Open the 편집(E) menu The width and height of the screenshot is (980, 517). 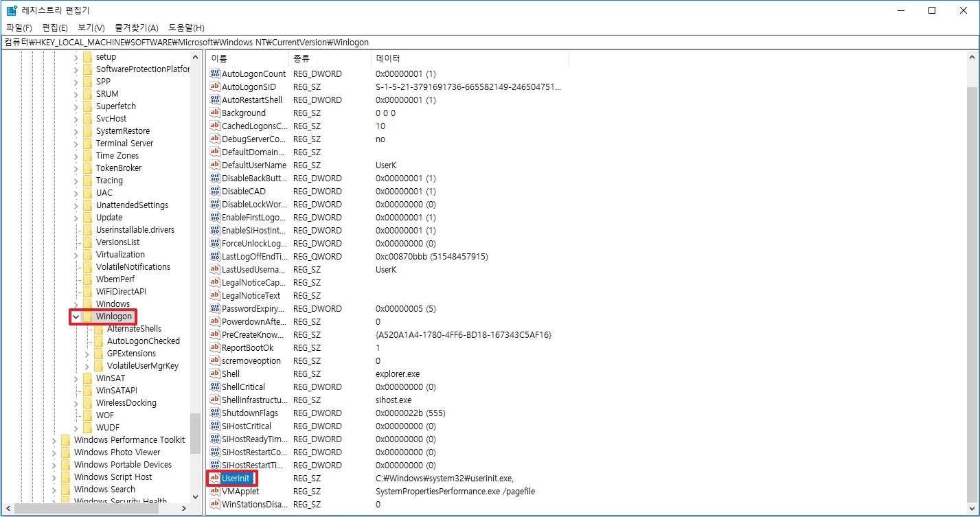pos(55,27)
